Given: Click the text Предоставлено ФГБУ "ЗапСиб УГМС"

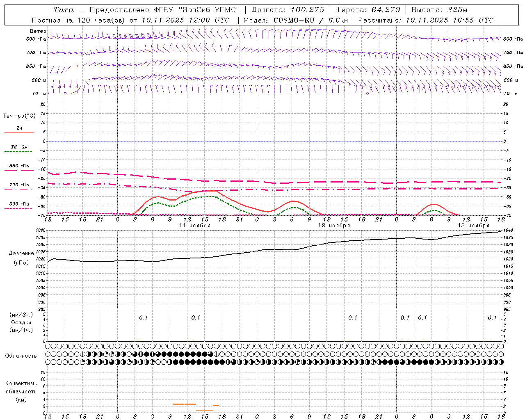Looking at the screenshot, I should point(164,10).
